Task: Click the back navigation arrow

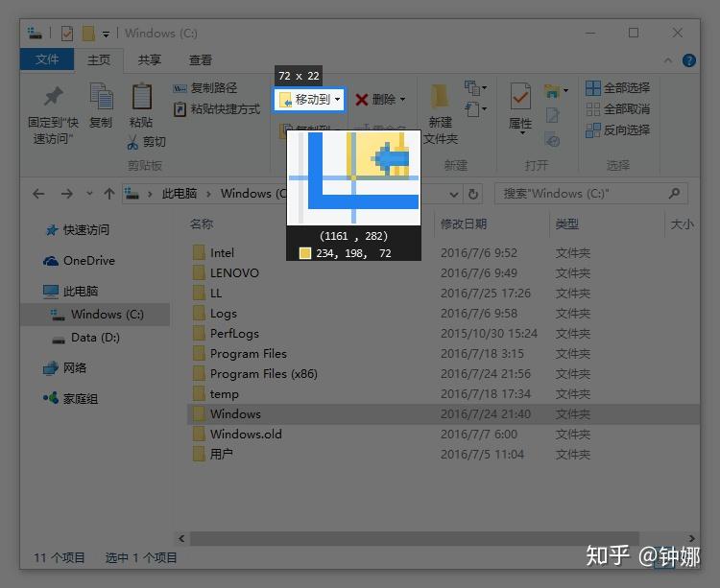Action: pos(39,194)
